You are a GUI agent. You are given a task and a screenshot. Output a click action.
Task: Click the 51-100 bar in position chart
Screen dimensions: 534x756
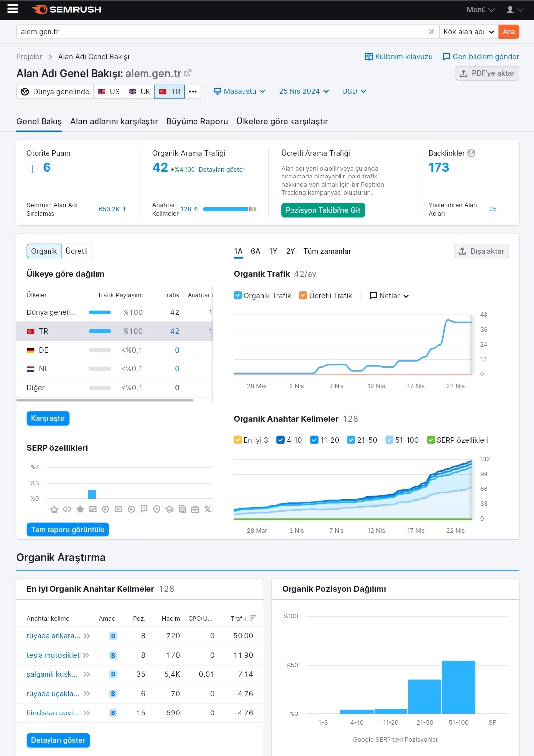click(x=458, y=687)
